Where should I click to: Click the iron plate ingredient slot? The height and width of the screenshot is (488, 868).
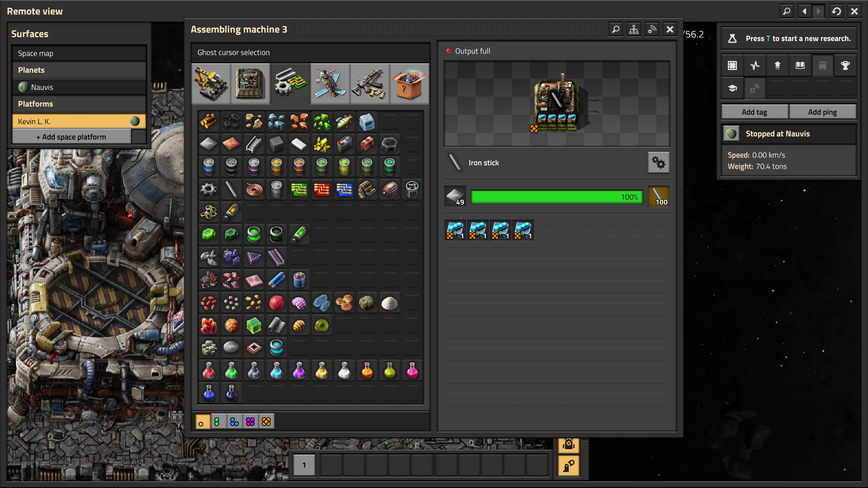click(x=455, y=197)
